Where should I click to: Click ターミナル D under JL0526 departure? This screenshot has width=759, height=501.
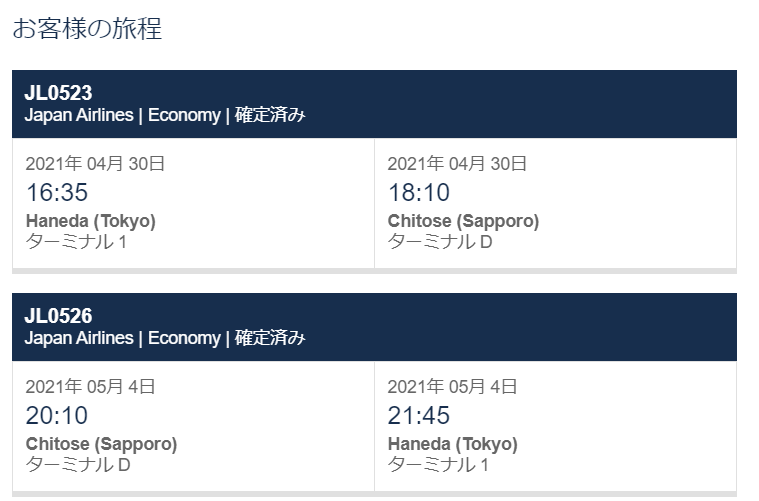[78, 464]
